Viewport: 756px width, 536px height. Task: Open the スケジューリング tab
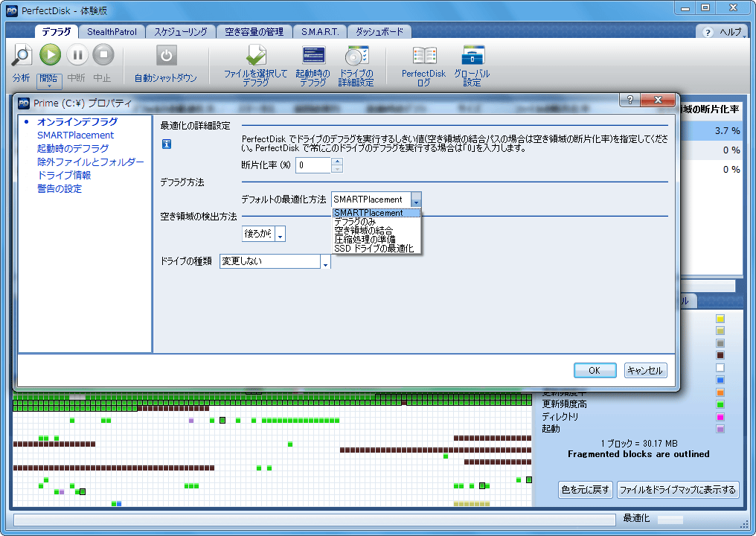(x=181, y=32)
